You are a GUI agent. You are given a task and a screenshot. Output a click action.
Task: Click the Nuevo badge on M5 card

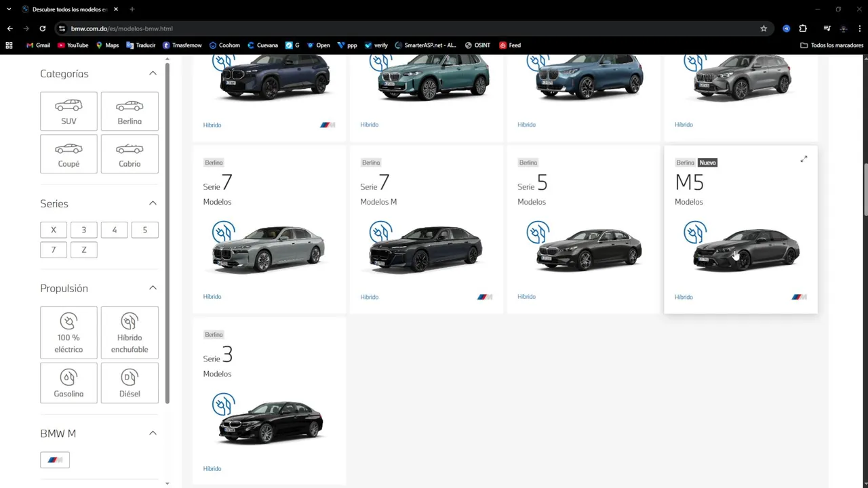point(707,163)
